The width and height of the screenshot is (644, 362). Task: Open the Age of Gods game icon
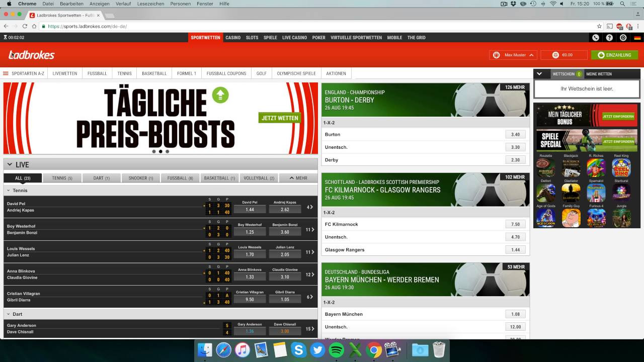point(546,218)
